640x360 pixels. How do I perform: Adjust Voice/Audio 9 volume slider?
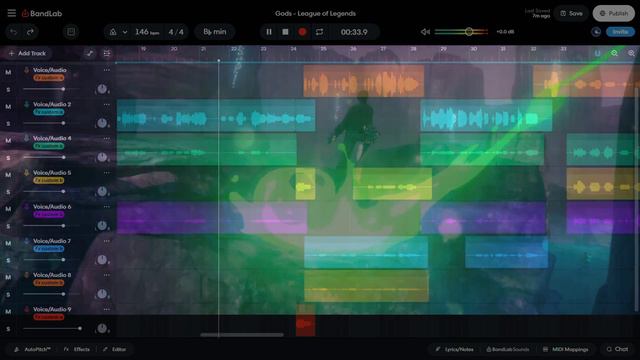click(52, 328)
